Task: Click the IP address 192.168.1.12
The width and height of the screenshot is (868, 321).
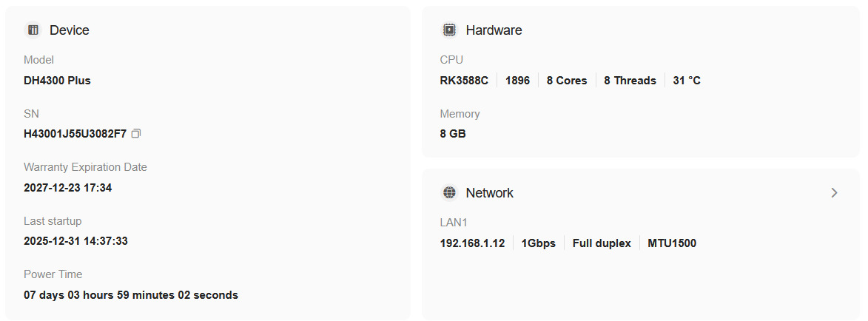Action: [x=472, y=243]
